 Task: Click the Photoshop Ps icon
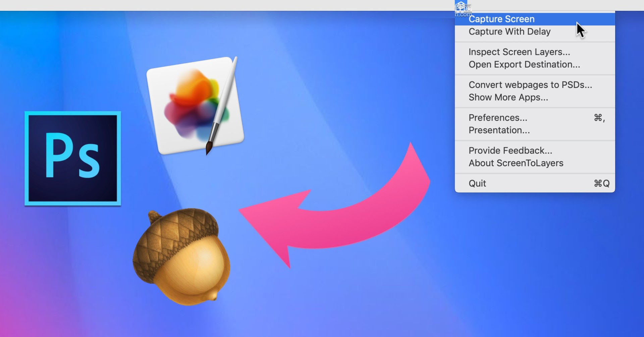(x=73, y=158)
